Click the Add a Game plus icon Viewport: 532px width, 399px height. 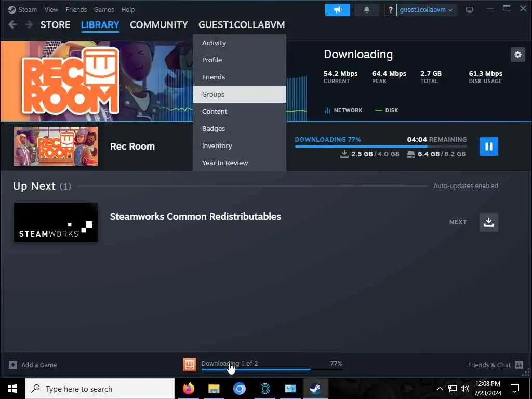(x=13, y=365)
